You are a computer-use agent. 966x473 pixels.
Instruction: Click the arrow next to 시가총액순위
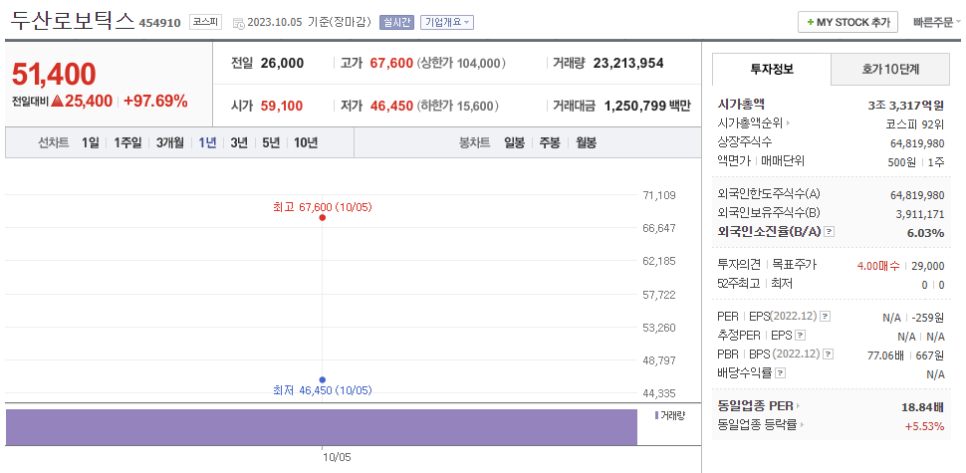789,124
